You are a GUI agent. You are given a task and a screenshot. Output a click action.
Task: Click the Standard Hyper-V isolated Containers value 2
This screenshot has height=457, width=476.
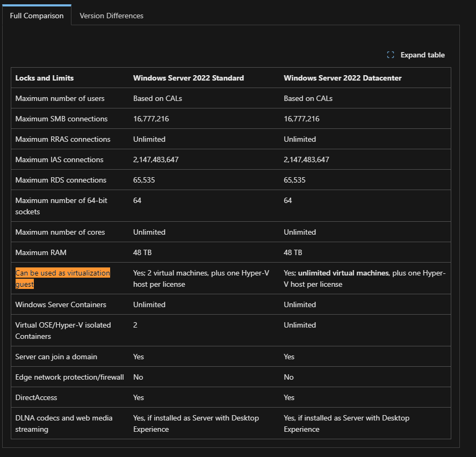(135, 325)
